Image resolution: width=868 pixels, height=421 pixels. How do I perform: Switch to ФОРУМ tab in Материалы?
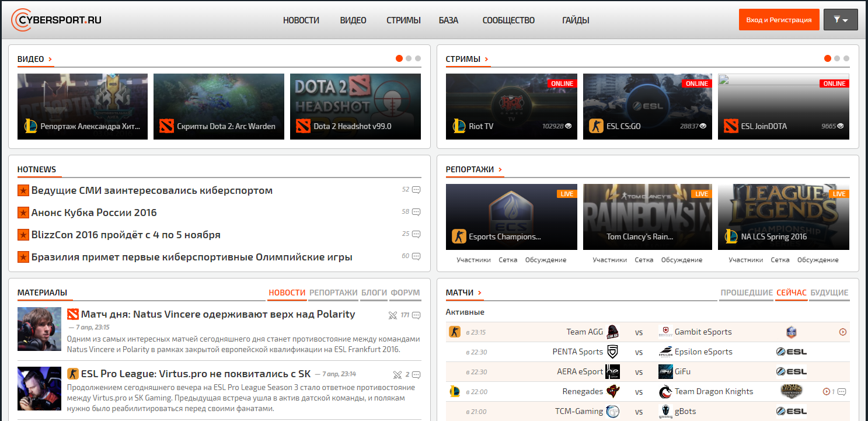(x=406, y=293)
